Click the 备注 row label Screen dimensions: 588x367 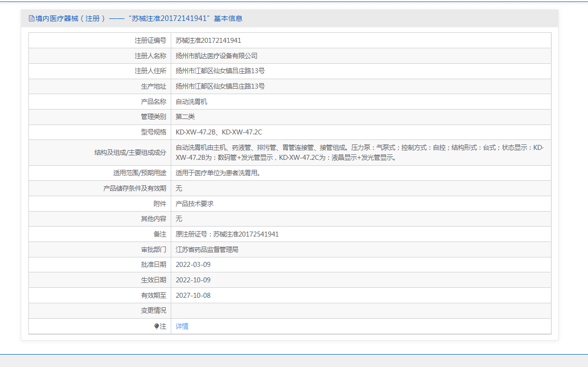pyautogui.click(x=160, y=235)
